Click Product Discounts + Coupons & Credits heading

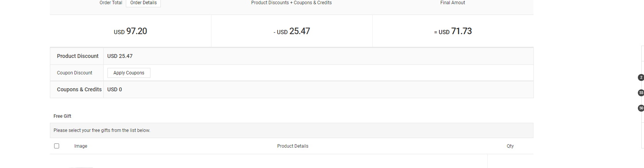[292, 3]
